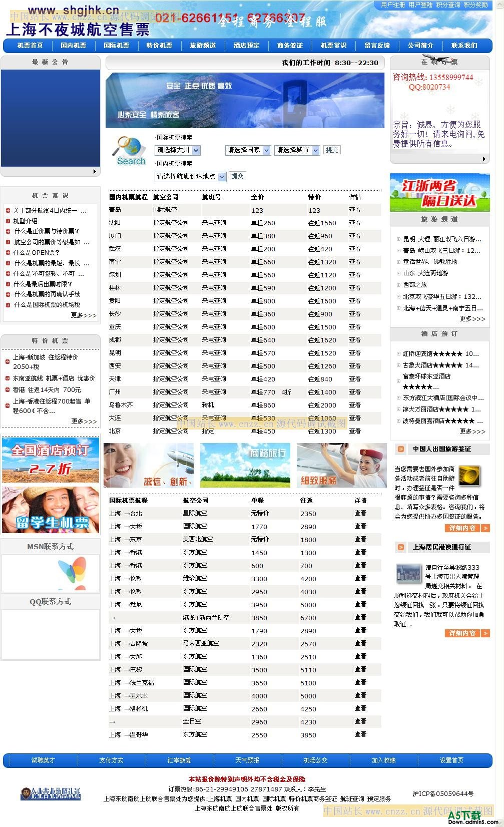Image resolution: width=504 pixels, height=827 pixels.
Task: Open 联系我们 navigation item
Action: click(x=464, y=46)
